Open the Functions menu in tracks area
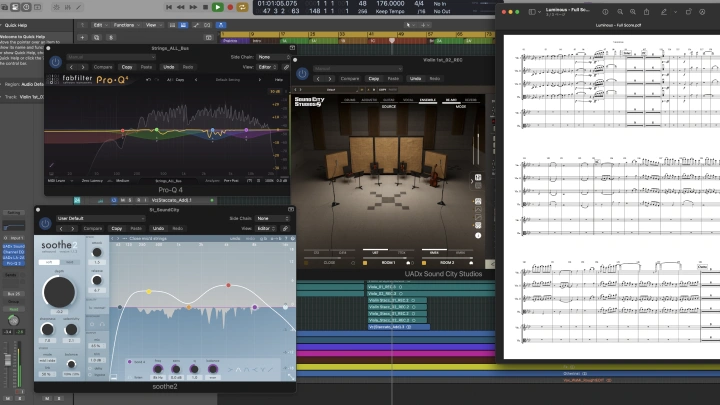 (126, 25)
